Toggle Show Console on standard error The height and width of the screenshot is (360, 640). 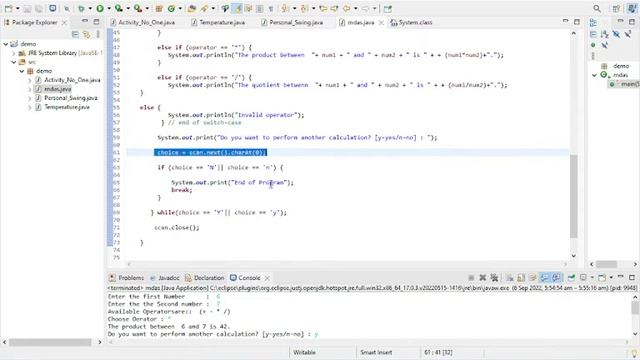556,278
